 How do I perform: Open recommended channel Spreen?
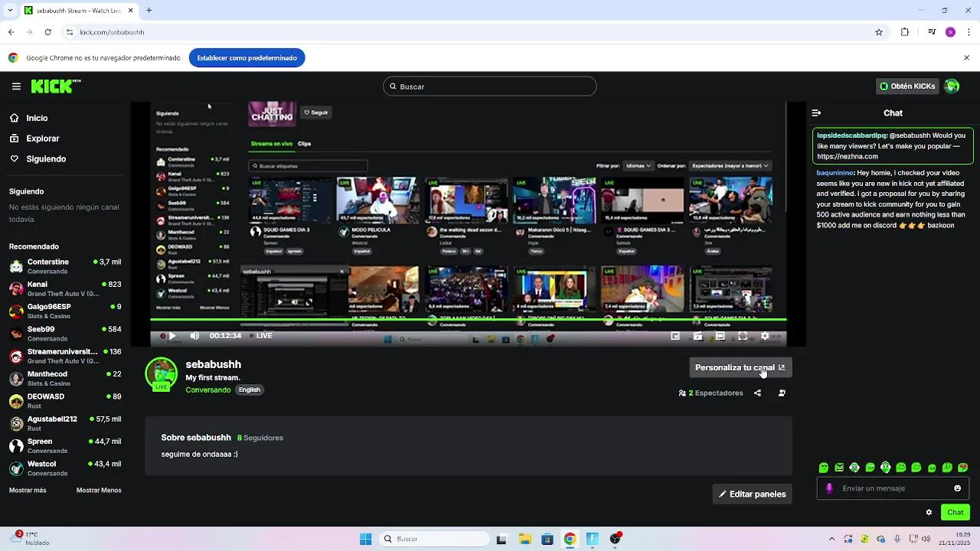click(65, 445)
